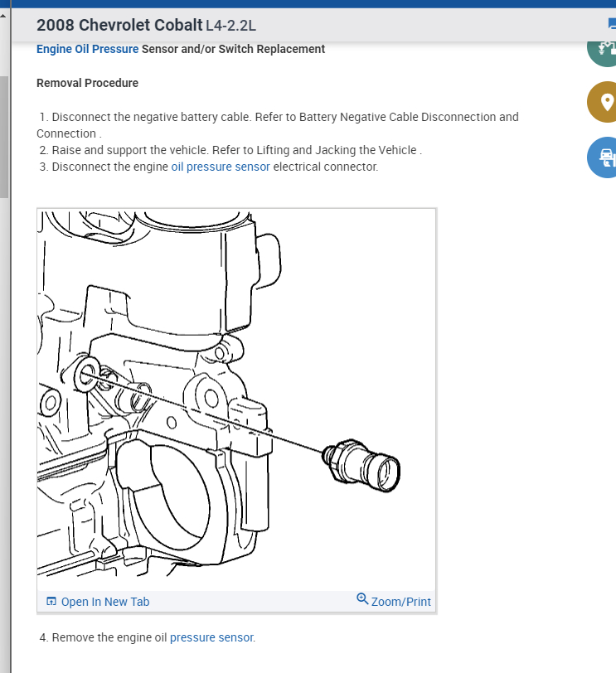This screenshot has height=673, width=616.
Task: Click the '2008 Chevrolet Cobalt' vehicle title
Action: pos(119,26)
